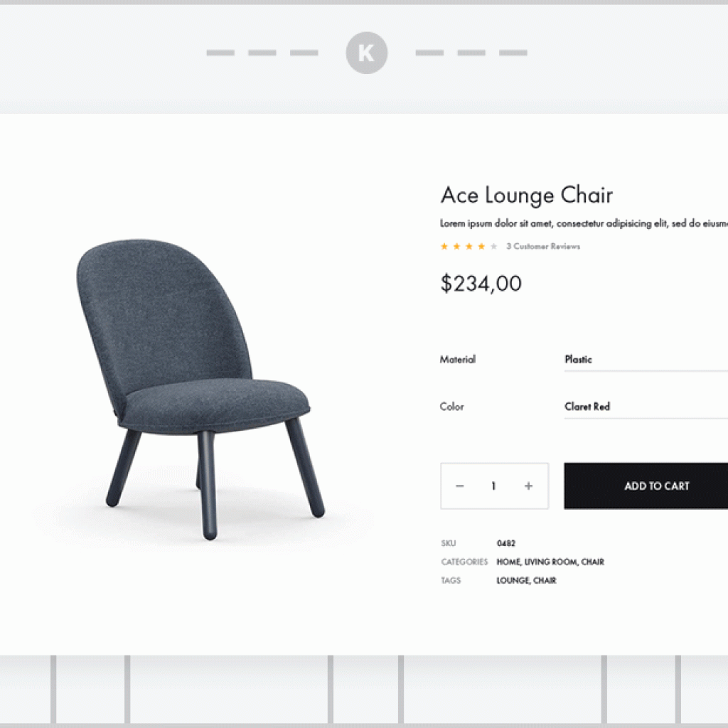Screen dimensions: 728x728
Task: Click the fourth orange rating star
Action: coord(481,246)
